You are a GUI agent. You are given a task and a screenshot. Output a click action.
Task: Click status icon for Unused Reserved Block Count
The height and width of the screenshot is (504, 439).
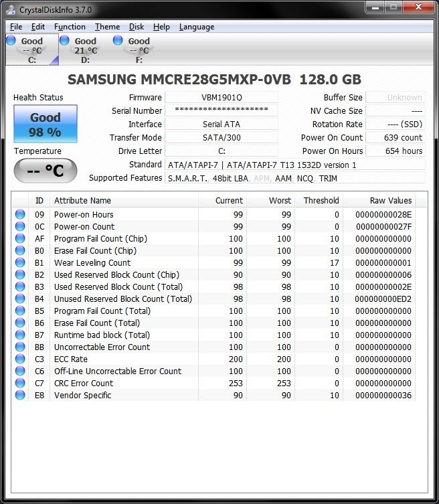20,299
